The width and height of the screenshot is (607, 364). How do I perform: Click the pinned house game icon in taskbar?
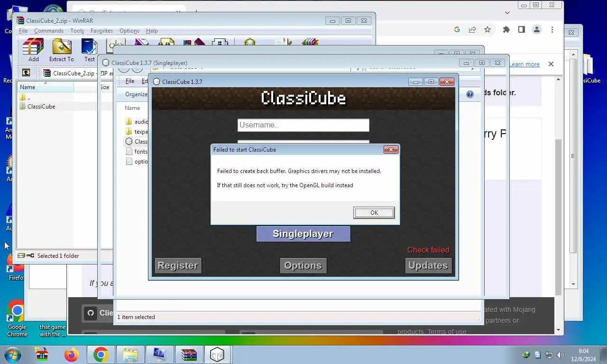click(43, 355)
